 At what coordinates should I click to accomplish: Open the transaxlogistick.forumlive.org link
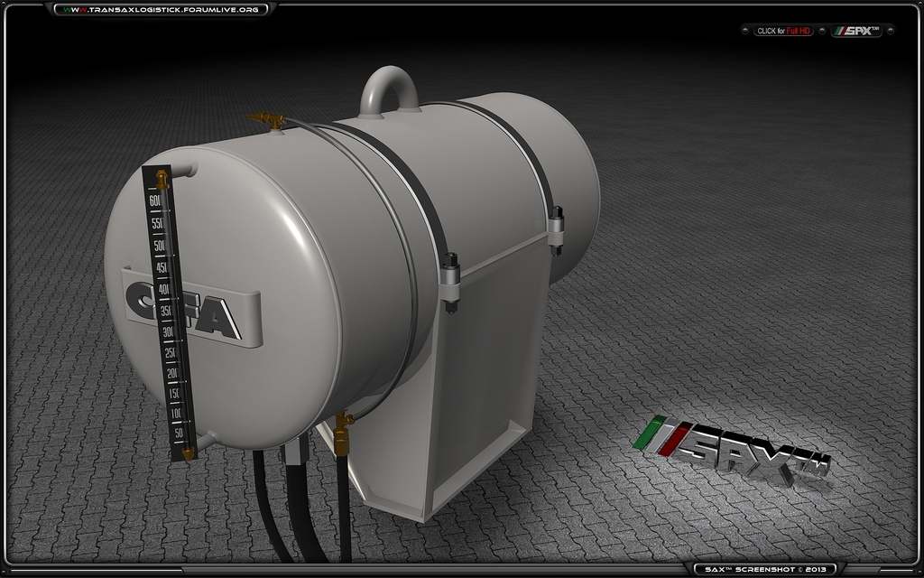point(161,9)
